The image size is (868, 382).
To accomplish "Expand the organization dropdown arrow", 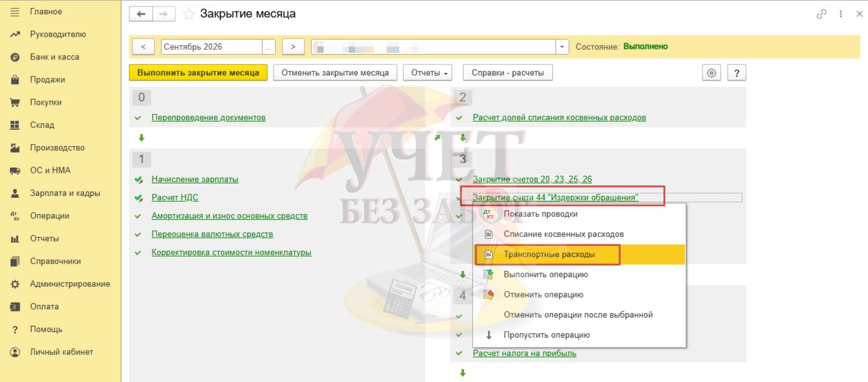I will (562, 47).
